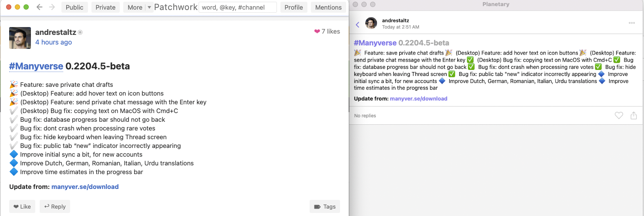Screen dimensions: 644x216
Task: Open the '4 hours ago' timestamp link
Action: tap(54, 42)
